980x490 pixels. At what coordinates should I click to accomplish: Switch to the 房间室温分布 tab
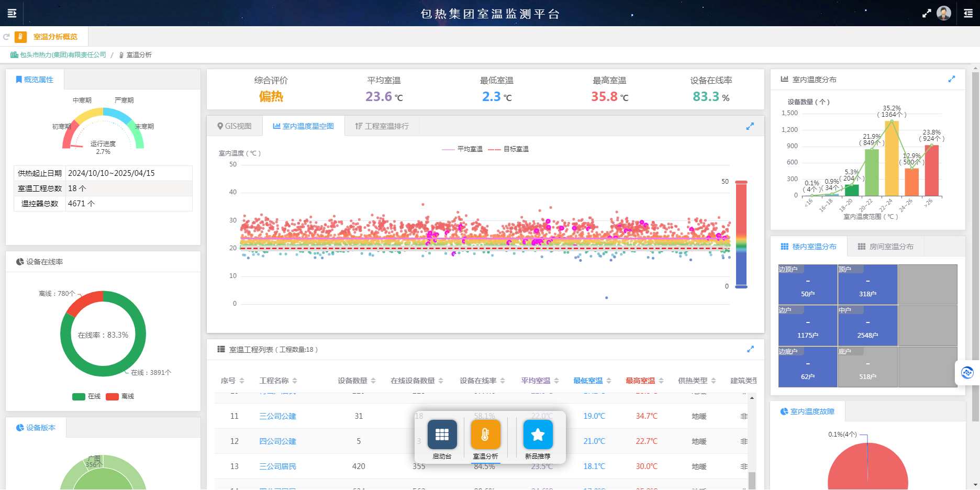tap(885, 246)
